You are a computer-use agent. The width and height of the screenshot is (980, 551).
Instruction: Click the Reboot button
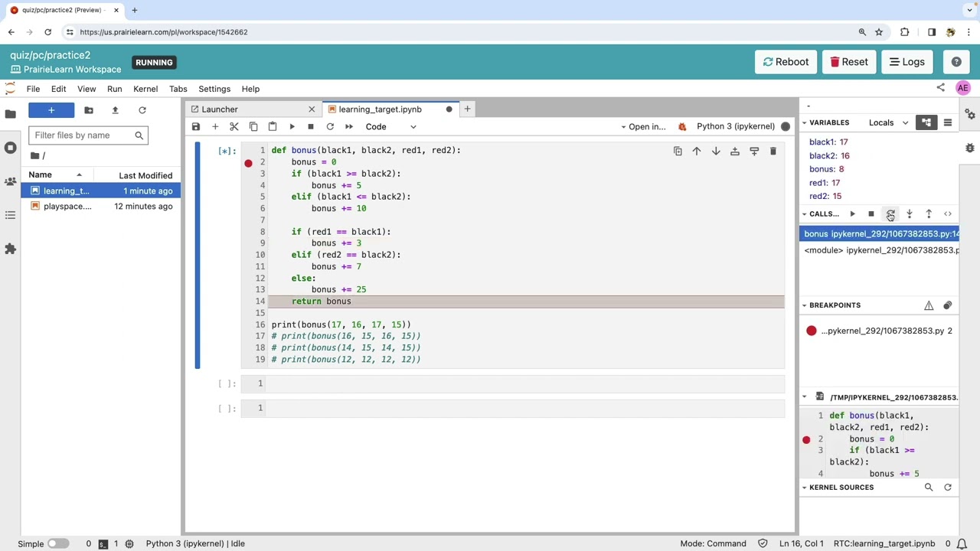point(786,62)
